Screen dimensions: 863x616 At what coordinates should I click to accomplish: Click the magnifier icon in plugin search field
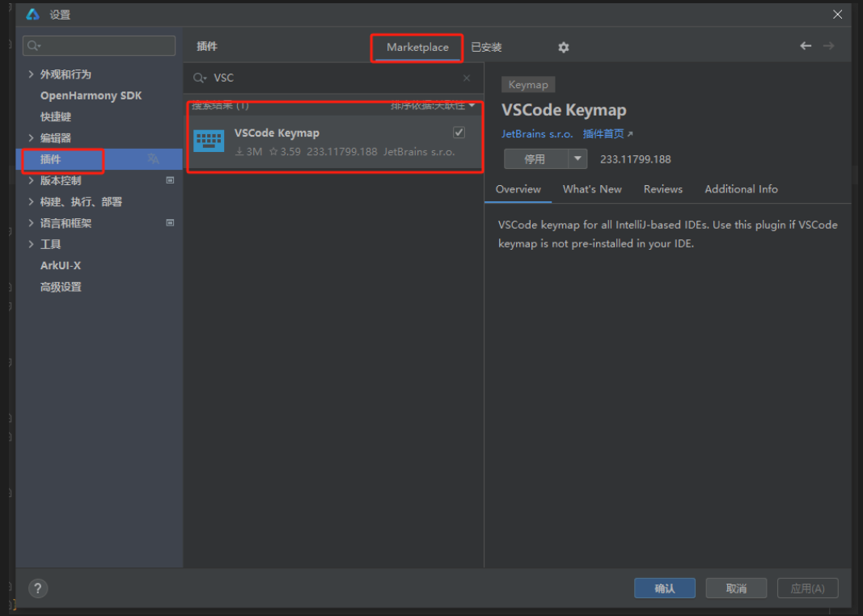pyautogui.click(x=199, y=78)
